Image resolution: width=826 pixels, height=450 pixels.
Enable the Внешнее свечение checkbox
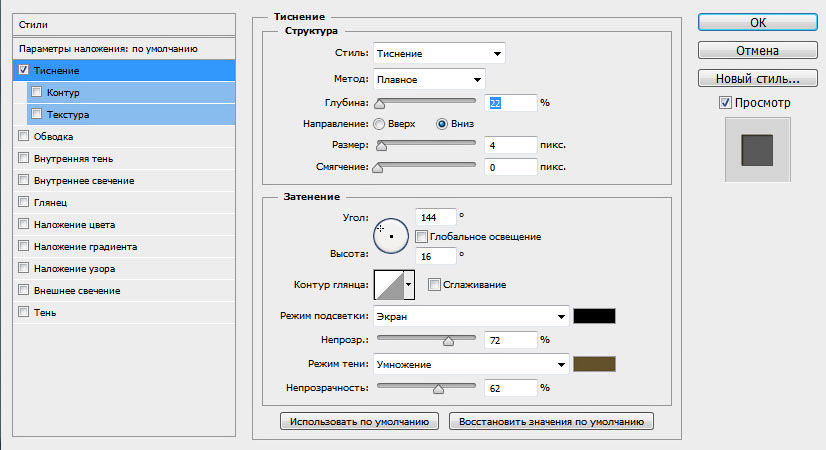pyautogui.click(x=23, y=290)
